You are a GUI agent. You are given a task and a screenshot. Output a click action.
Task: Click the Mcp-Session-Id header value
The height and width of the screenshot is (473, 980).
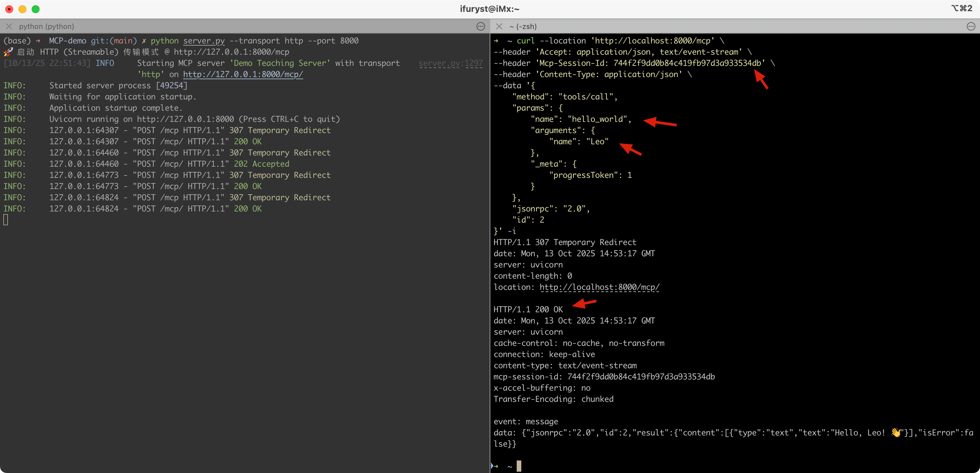[x=687, y=63]
